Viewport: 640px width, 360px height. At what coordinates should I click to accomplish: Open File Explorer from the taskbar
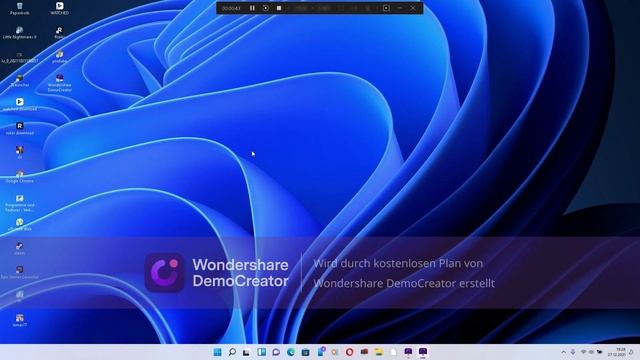[379, 352]
